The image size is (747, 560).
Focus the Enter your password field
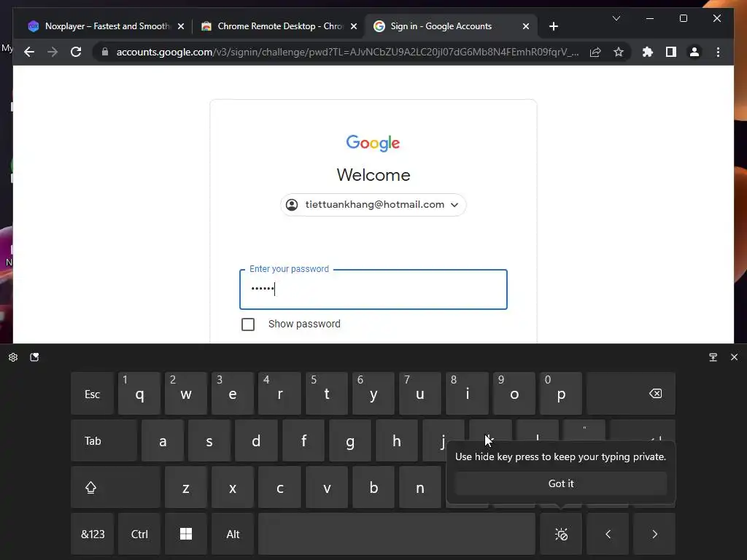point(373,289)
